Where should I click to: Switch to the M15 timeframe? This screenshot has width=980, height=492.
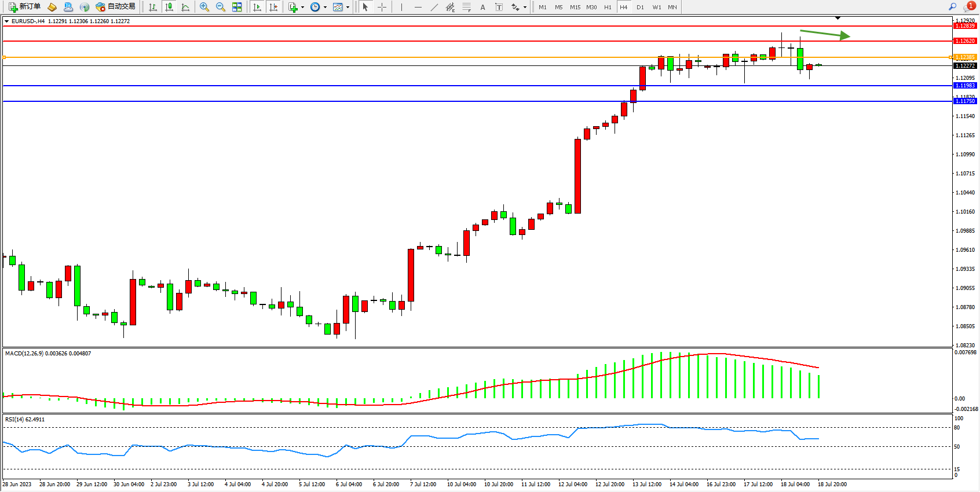575,7
